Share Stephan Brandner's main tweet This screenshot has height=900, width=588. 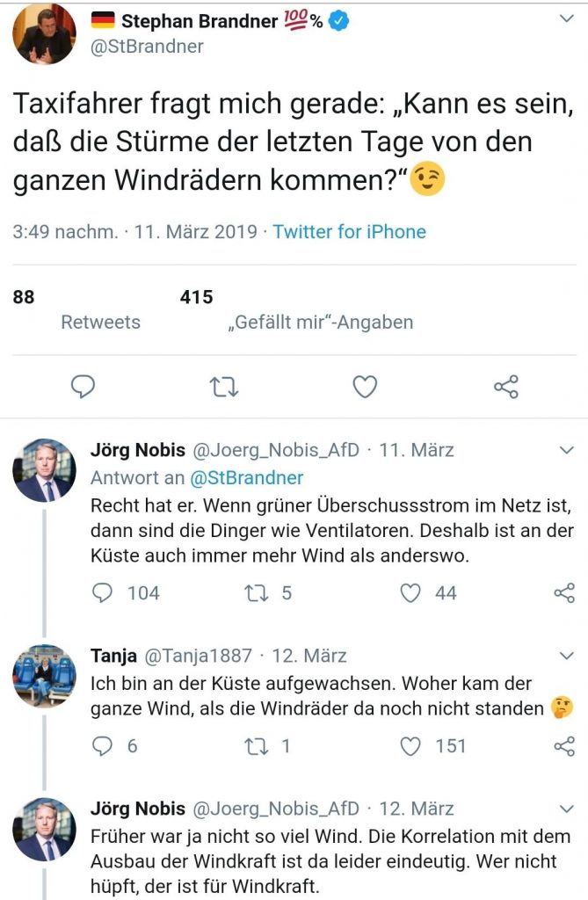tap(506, 387)
